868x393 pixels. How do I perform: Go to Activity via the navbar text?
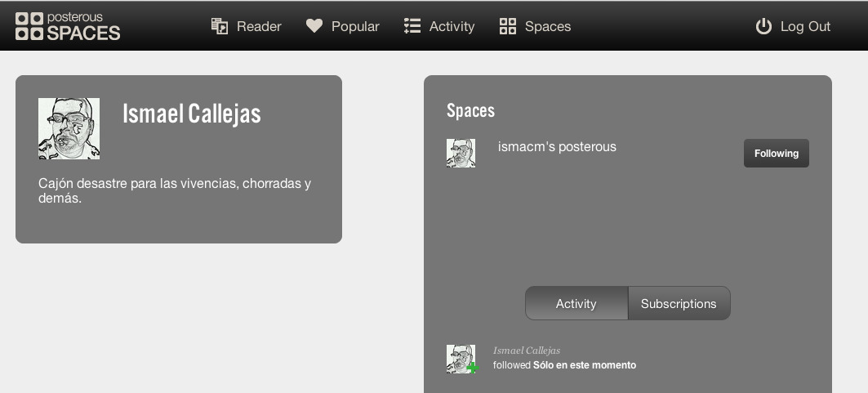click(452, 26)
